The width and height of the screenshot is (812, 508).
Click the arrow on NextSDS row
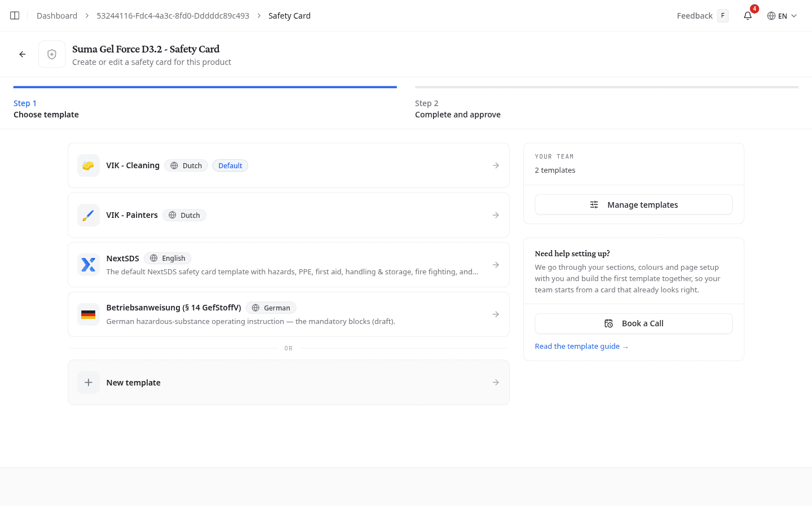click(496, 265)
